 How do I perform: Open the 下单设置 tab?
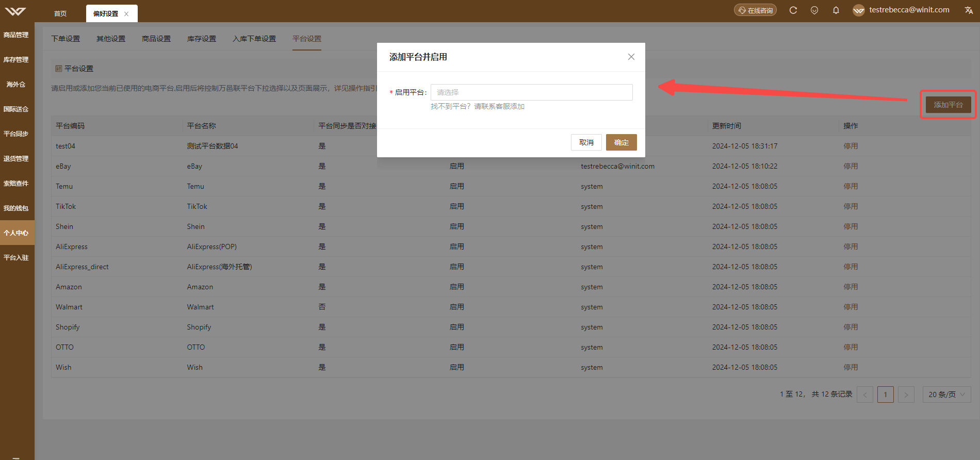click(x=66, y=39)
